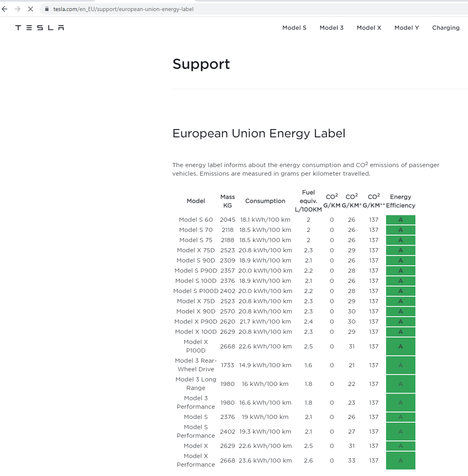
Task: Click the Tesla logo
Action: (x=40, y=28)
